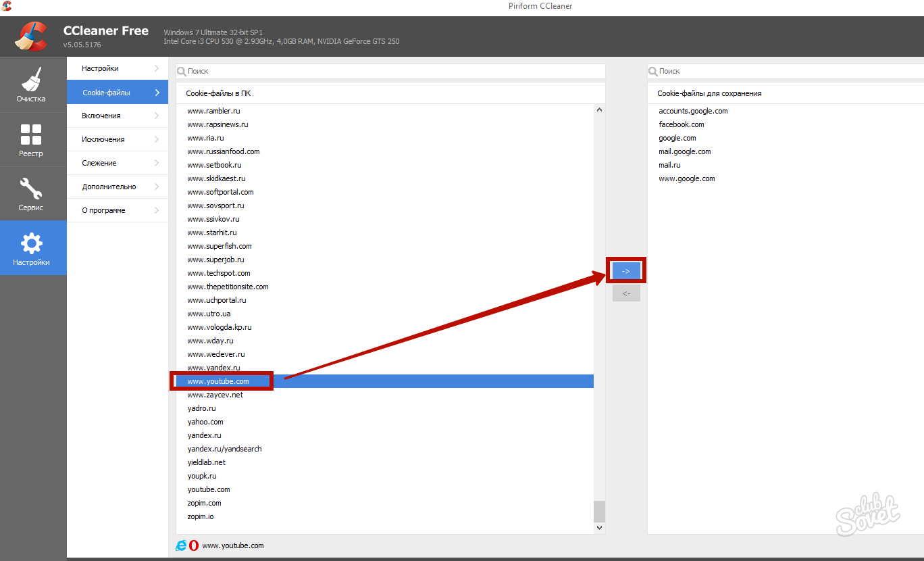Select highlighted www.youtube.com row
Viewport: 924px width, 561px height.
385,381
